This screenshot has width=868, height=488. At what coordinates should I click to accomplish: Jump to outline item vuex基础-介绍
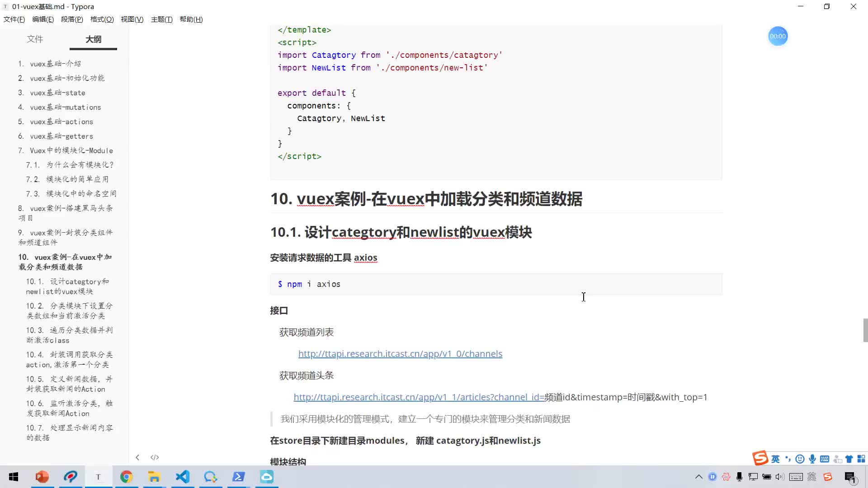tap(55, 64)
